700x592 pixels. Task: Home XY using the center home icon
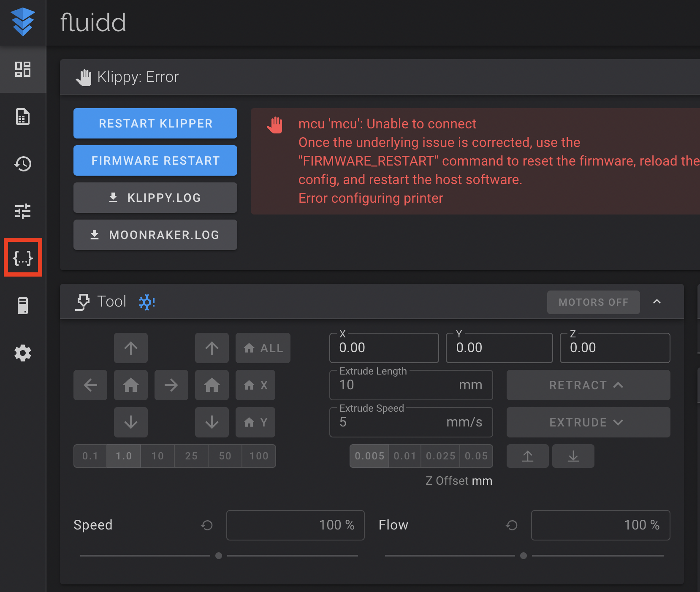[131, 385]
